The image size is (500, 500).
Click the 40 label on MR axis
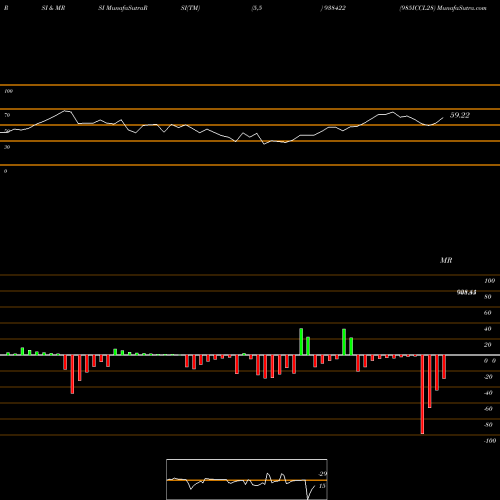(x=488, y=329)
